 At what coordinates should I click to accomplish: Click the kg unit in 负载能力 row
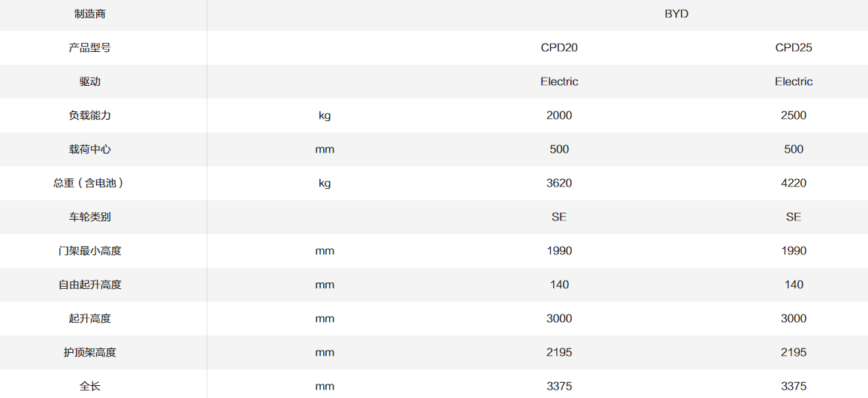coord(325,115)
